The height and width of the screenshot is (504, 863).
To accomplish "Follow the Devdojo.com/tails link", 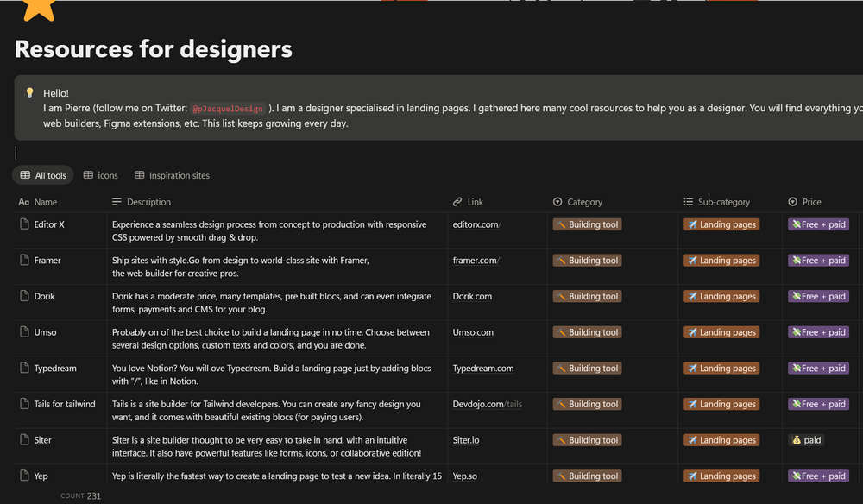I will click(x=487, y=404).
